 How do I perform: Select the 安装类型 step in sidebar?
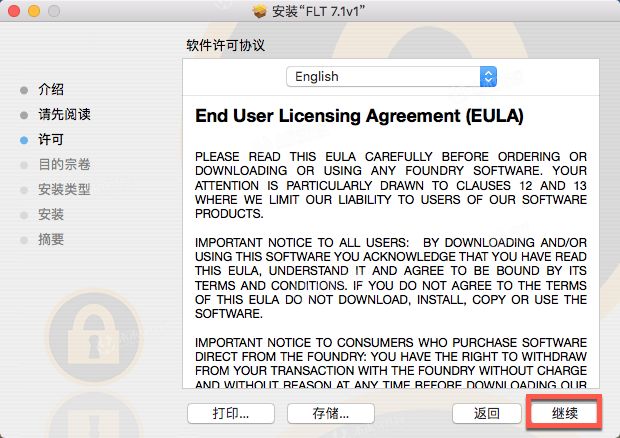point(64,189)
